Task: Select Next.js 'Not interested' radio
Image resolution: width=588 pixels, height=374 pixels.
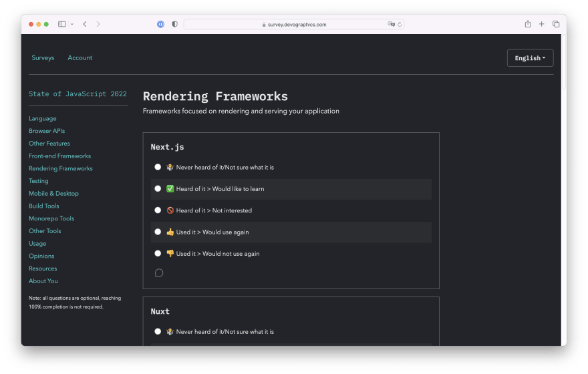Action: [158, 210]
